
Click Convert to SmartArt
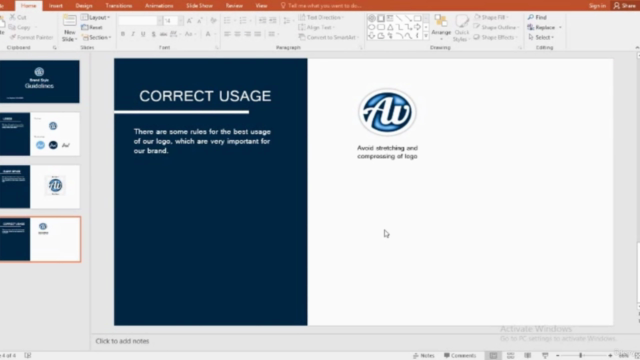pos(329,37)
